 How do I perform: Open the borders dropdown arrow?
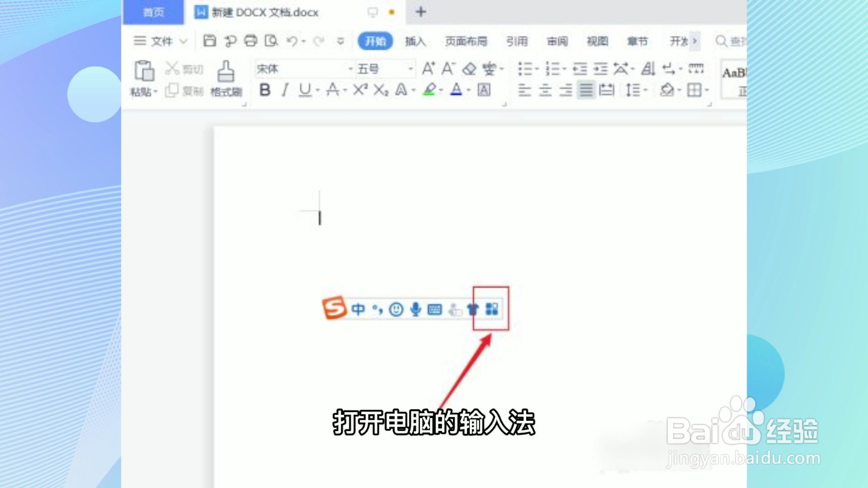(x=707, y=91)
